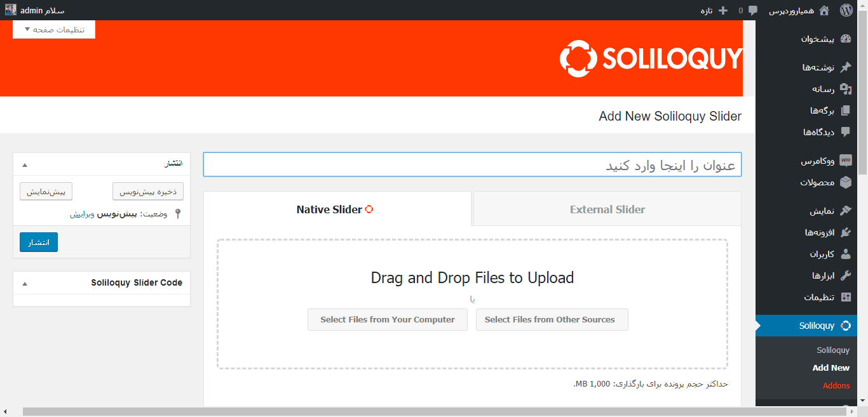Open the پیشخوان dashboard icon

tap(845, 39)
